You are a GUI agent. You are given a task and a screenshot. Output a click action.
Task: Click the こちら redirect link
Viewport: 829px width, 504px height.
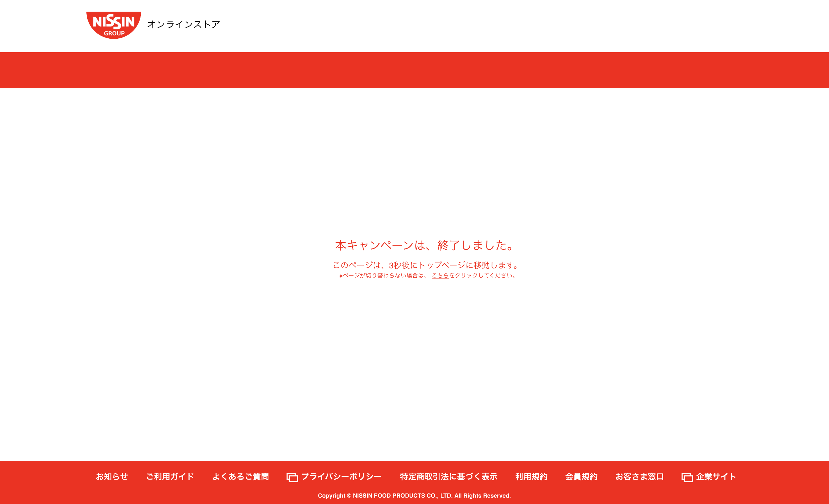[x=440, y=275]
